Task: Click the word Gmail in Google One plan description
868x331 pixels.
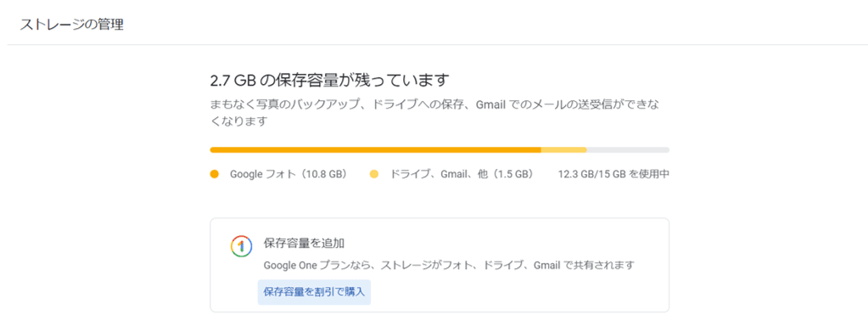Action: click(x=547, y=265)
